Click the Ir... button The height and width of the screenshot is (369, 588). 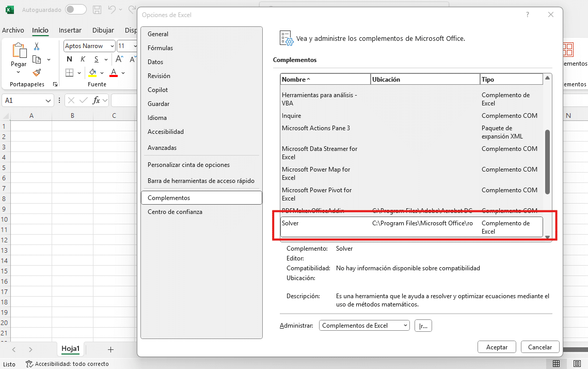click(423, 326)
